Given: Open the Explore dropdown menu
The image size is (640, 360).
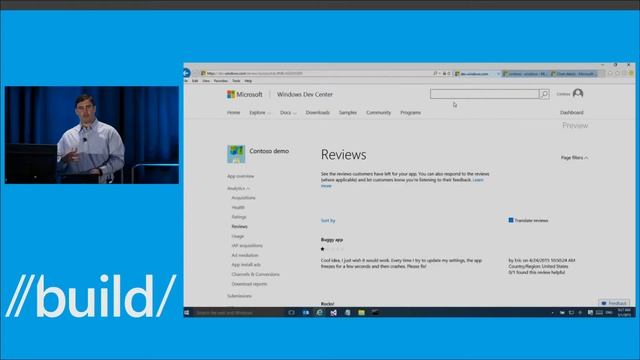Looking at the screenshot, I should click(260, 112).
